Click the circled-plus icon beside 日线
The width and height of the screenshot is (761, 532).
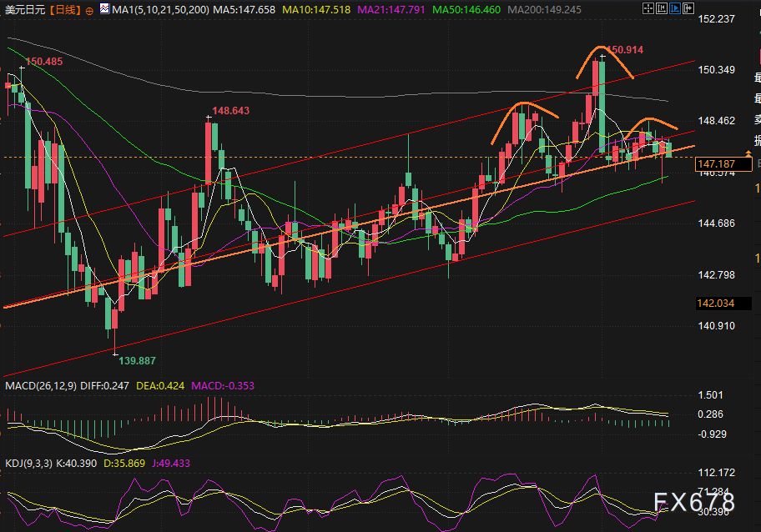(x=89, y=11)
